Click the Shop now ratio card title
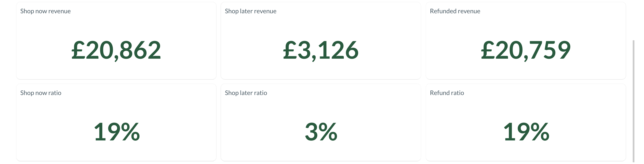Image resolution: width=644 pixels, height=164 pixels. tap(41, 93)
